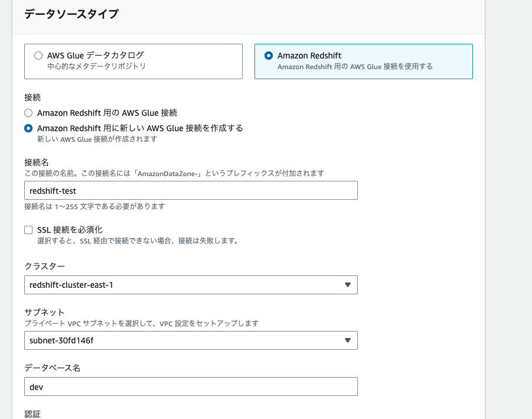Select the AWS Glue データカタログ radio button
The height and width of the screenshot is (419, 532).
pyautogui.click(x=38, y=55)
